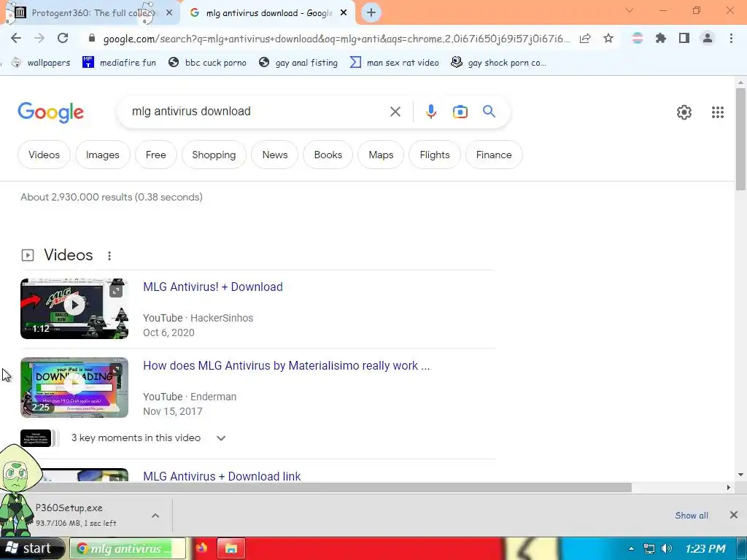
Task: Click the vertical scrollbar thumb
Action: [740, 139]
